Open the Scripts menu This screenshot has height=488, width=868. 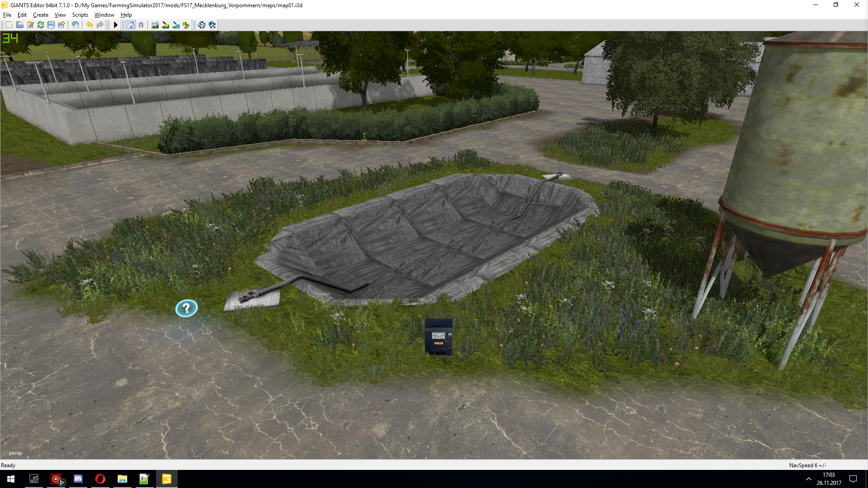pyautogui.click(x=80, y=15)
